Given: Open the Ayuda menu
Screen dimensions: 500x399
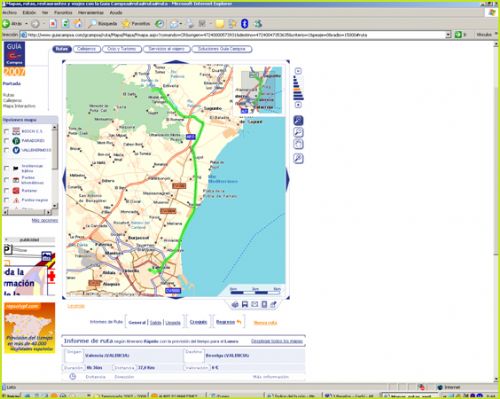Looking at the screenshot, I should click(x=116, y=12).
